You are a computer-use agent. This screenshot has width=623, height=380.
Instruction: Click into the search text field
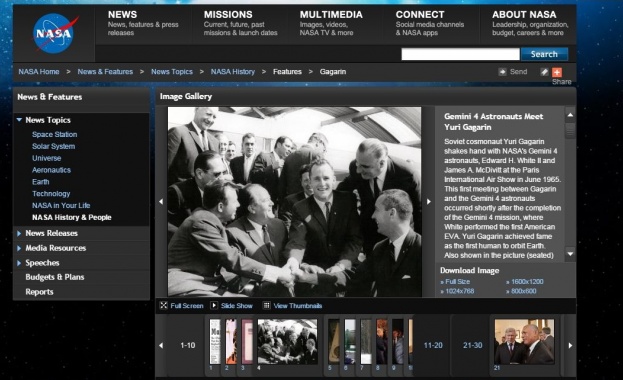point(460,54)
